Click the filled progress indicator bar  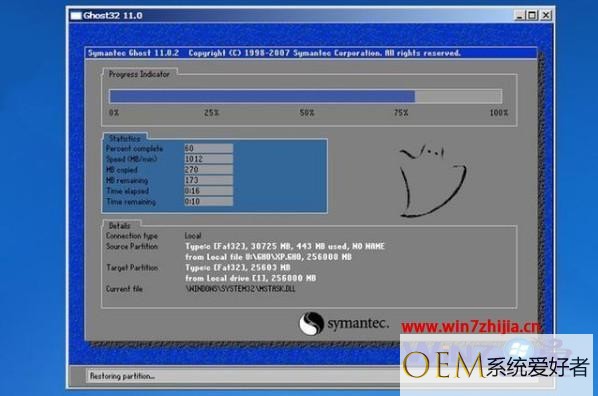click(262, 96)
